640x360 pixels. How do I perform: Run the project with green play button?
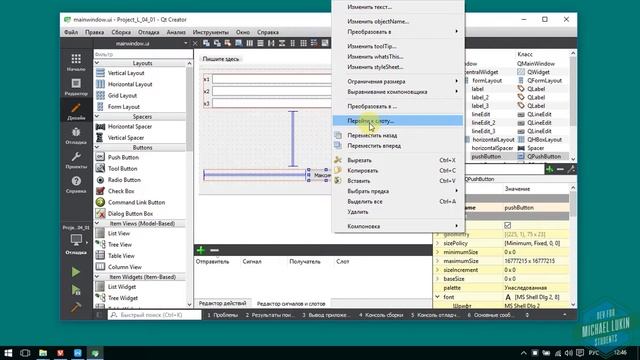(76, 272)
